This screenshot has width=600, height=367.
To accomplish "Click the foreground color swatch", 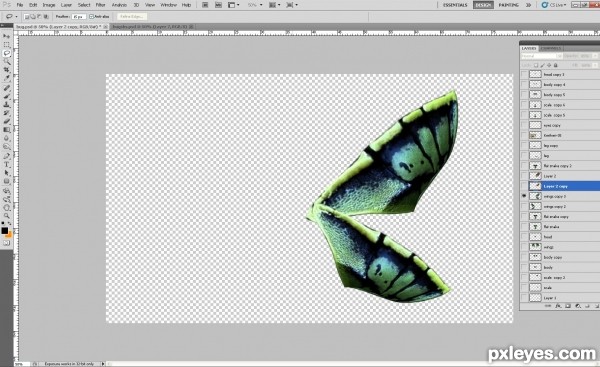I will [x=5, y=230].
